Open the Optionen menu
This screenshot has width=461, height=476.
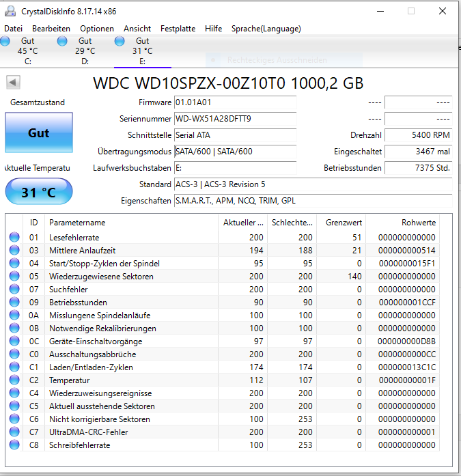click(97, 29)
